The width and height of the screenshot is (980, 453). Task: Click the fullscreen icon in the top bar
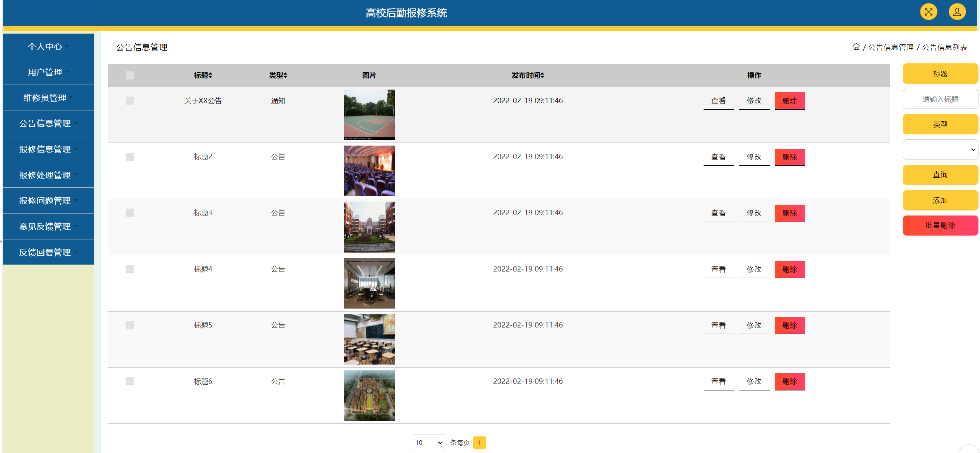[x=929, y=12]
